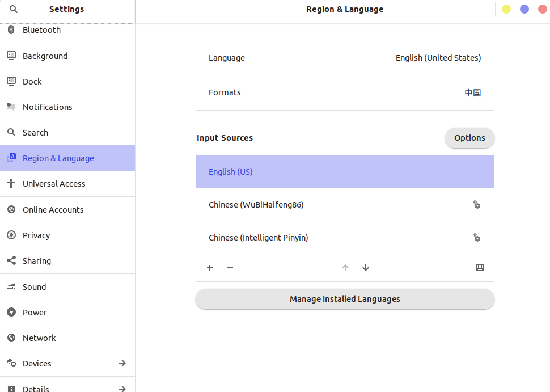Open Universal Access settings
This screenshot has height=392, width=550.
[54, 184]
